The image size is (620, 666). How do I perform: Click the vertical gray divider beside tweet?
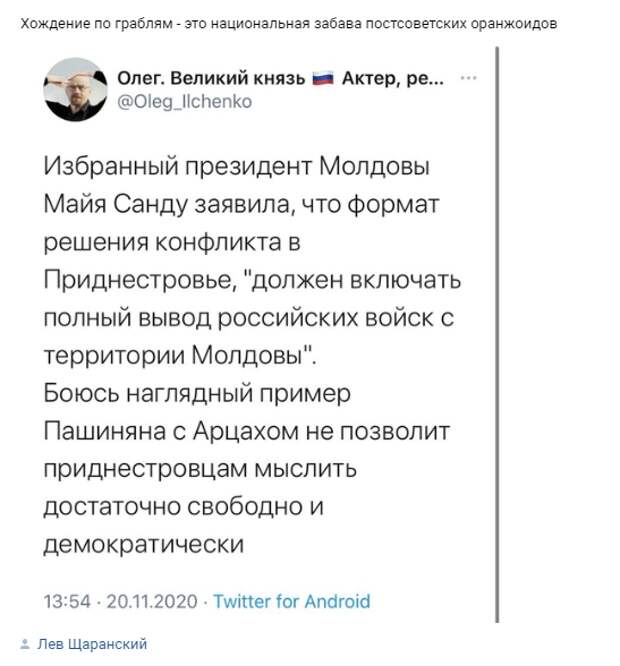click(x=497, y=335)
